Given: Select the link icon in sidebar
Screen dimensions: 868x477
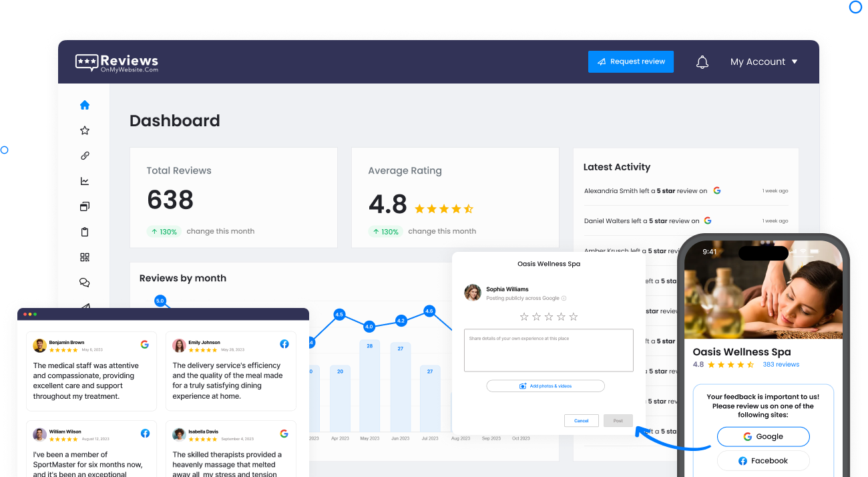Looking at the screenshot, I should (x=85, y=156).
